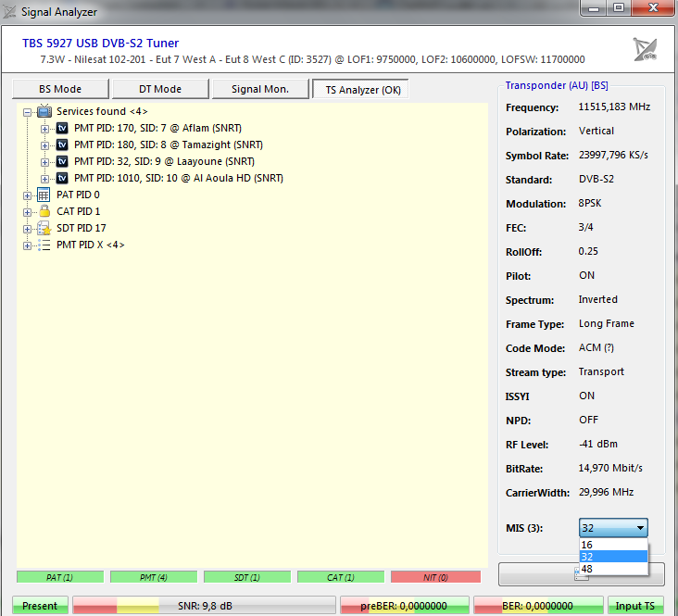Expand the PAT PID 0 node
678x616 pixels.
click(x=28, y=195)
